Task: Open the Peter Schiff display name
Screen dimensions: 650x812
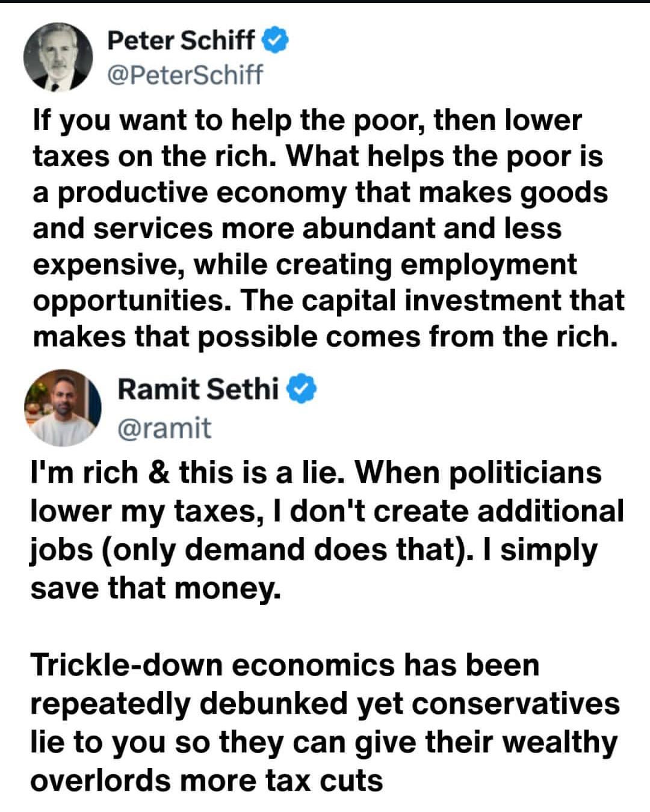Action: [181, 41]
